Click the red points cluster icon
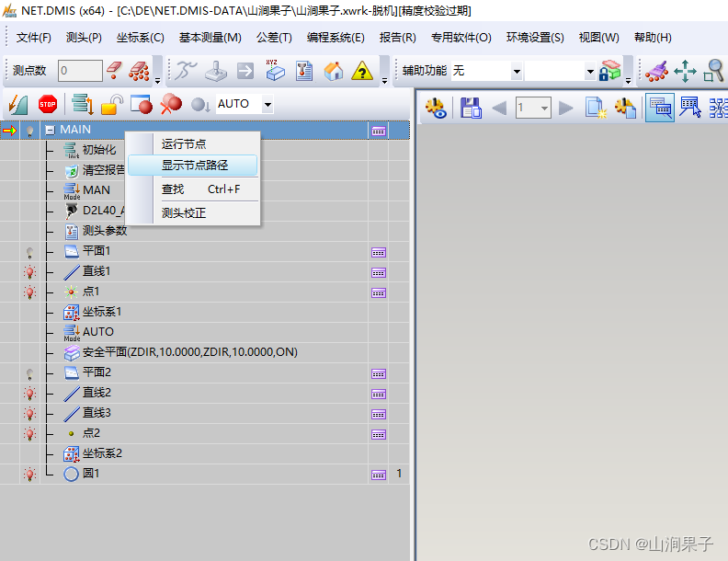The width and height of the screenshot is (728, 561). [139, 71]
